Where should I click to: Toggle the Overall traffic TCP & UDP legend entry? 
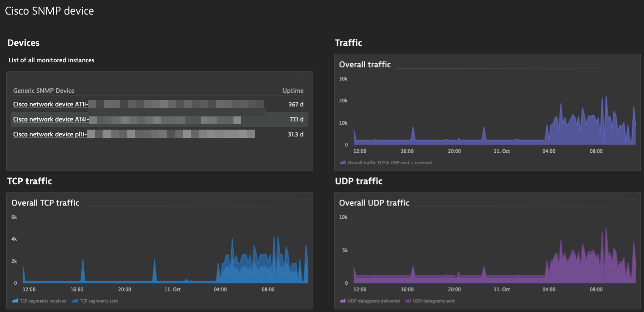point(386,162)
